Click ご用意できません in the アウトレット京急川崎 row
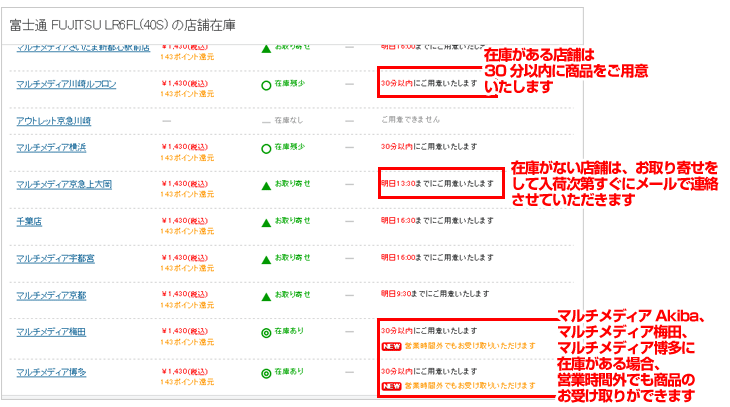This screenshot has width=730, height=407. pos(410,120)
